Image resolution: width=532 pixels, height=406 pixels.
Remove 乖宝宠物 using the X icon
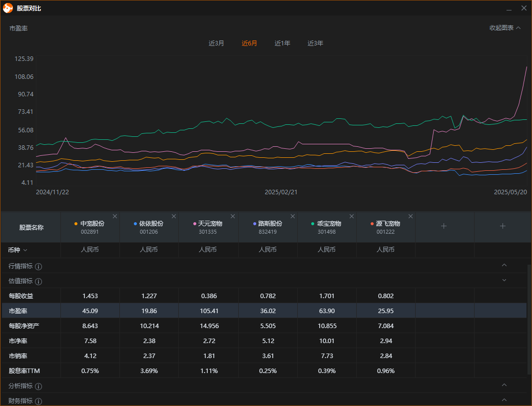[352, 216]
